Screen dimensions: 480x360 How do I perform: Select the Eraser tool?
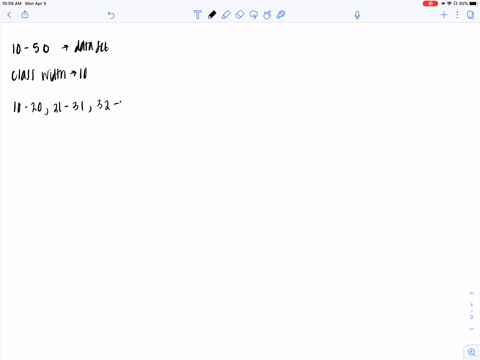coord(239,15)
